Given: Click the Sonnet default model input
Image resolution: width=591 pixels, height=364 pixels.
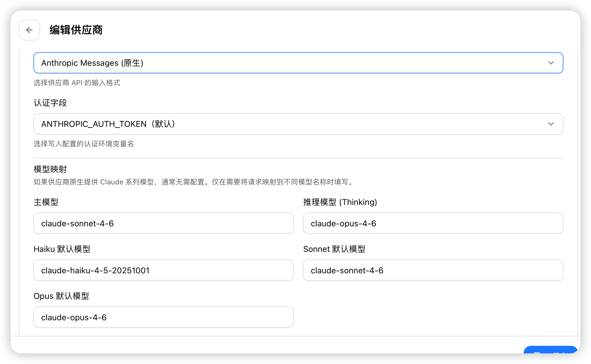Looking at the screenshot, I should pos(433,270).
